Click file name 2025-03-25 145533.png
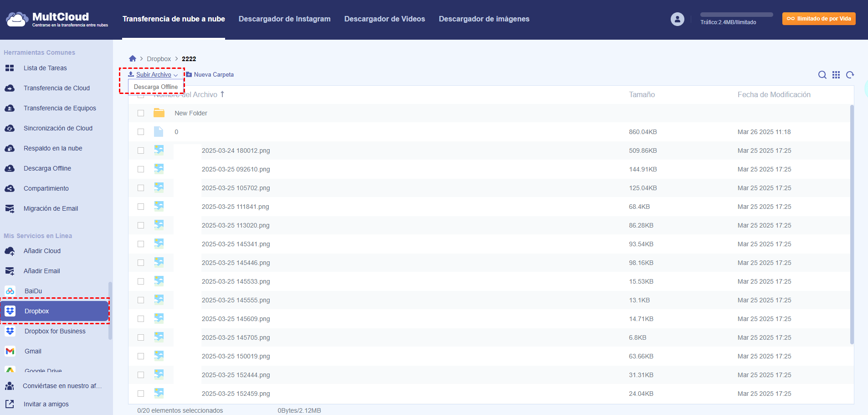Viewport: 868px width, 415px height. pyautogui.click(x=236, y=281)
